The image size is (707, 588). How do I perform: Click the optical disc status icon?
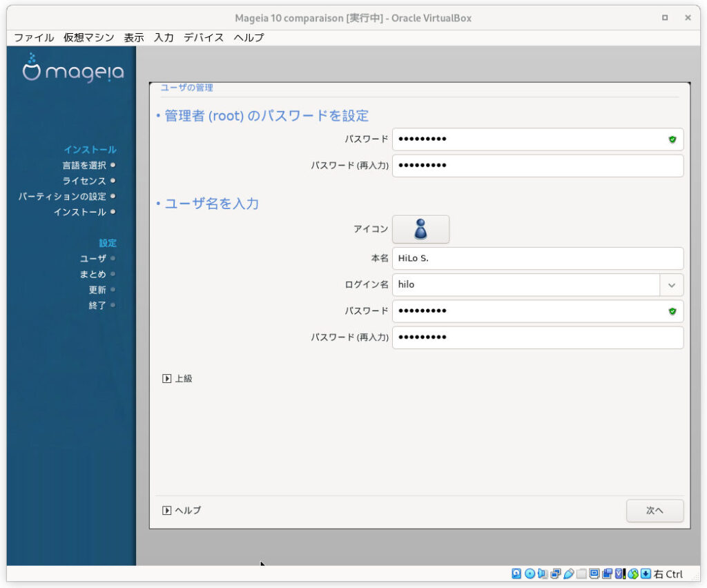[530, 574]
